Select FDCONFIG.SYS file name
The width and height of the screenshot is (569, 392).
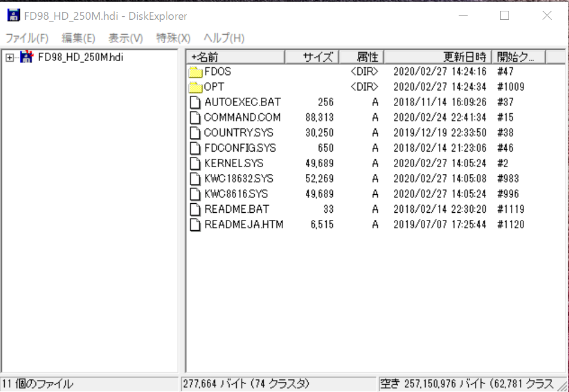240,148
